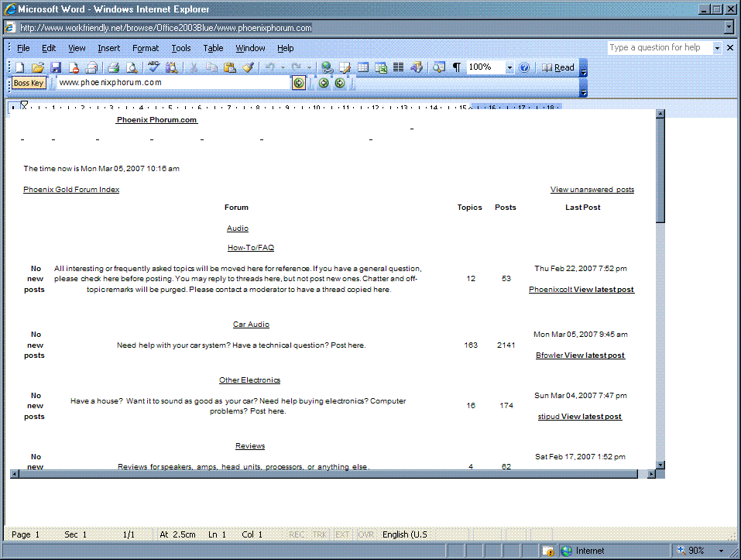Open Microsoft Word Help question icon
This screenshot has height=560, width=741.
[x=524, y=68]
